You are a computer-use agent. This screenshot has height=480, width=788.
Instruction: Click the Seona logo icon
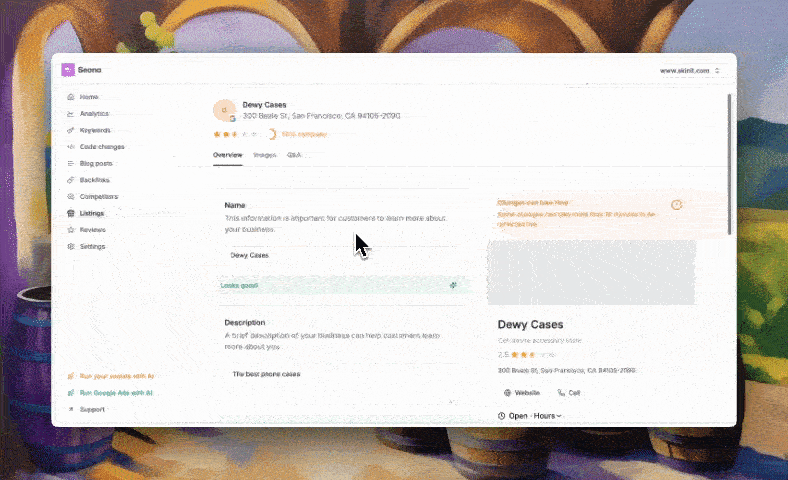[x=68, y=70]
